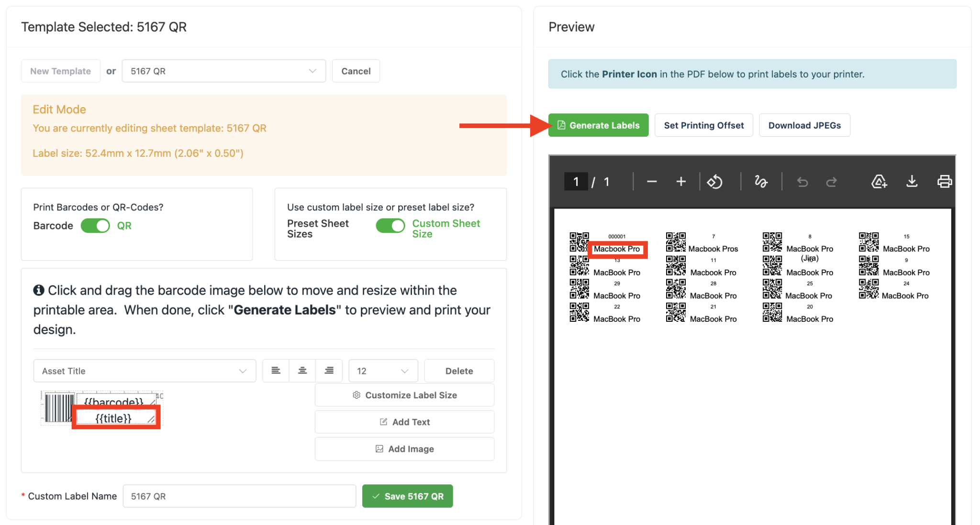Screen dimensions: 980x525
Task: Toggle Preset or Custom Sheet Size switch
Action: click(390, 226)
